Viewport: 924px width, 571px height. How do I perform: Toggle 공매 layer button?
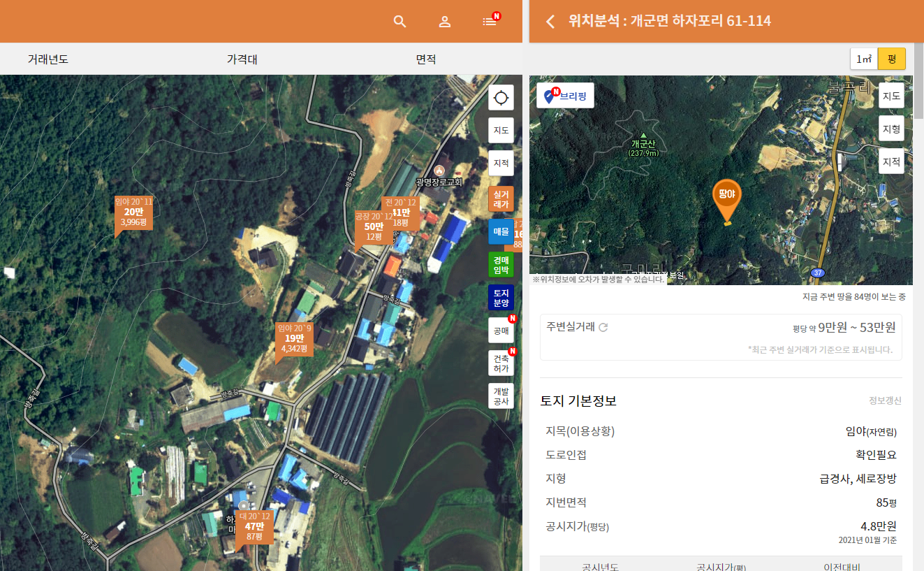tap(501, 331)
